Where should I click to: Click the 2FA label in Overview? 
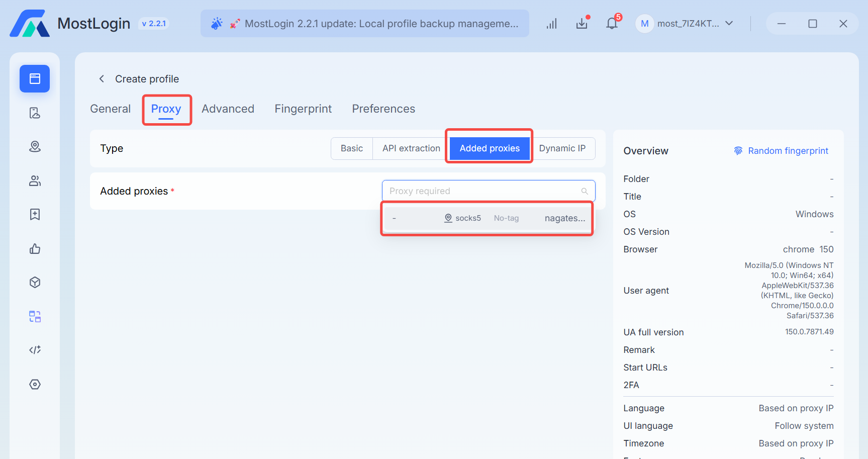click(631, 385)
